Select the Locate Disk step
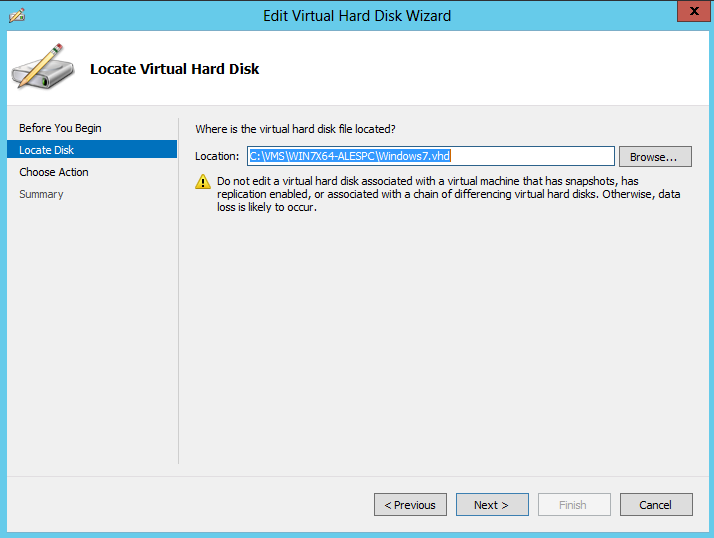The image size is (714, 538). coord(47,150)
